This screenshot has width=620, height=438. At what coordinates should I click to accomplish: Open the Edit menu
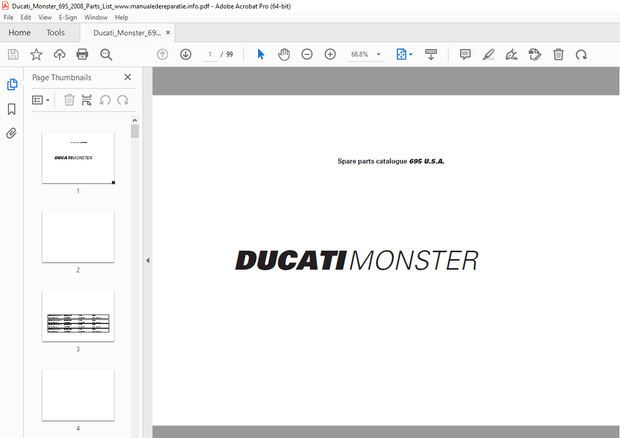pyautogui.click(x=26, y=17)
